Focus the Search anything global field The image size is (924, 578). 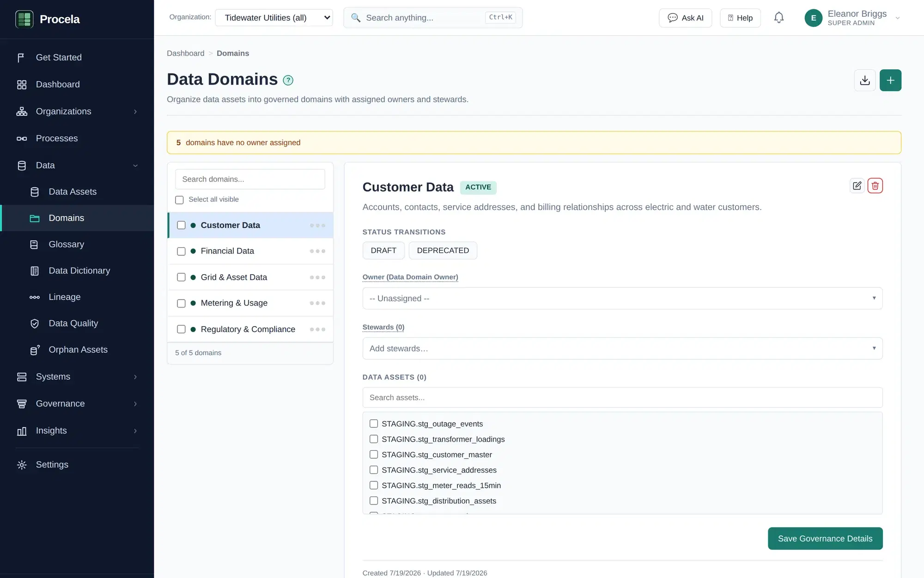point(433,18)
